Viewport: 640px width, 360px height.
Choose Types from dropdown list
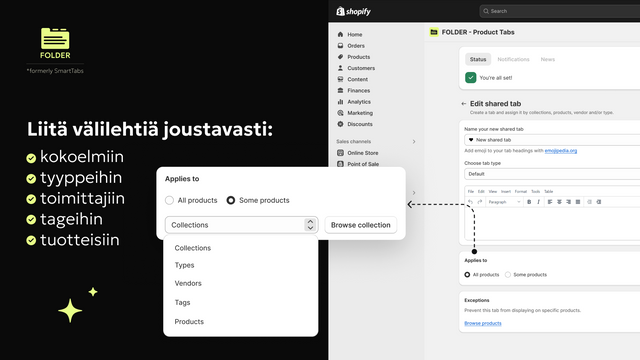click(x=184, y=265)
